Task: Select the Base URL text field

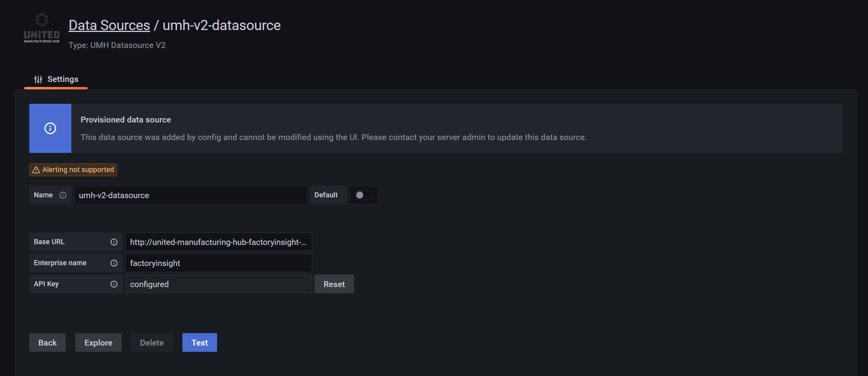Action: coord(218,242)
